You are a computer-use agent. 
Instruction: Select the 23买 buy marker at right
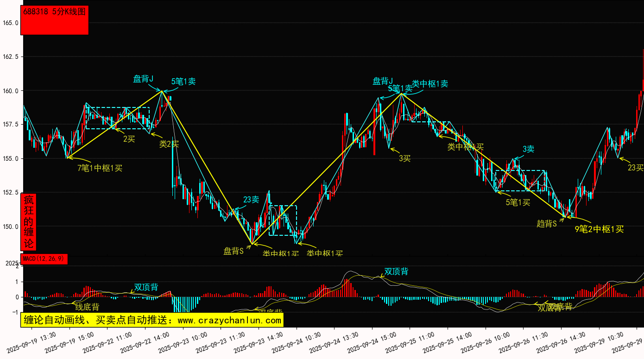pyautogui.click(x=635, y=168)
